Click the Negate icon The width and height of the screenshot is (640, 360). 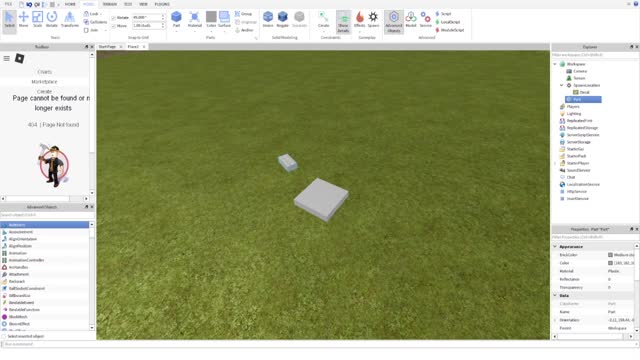pos(282,19)
